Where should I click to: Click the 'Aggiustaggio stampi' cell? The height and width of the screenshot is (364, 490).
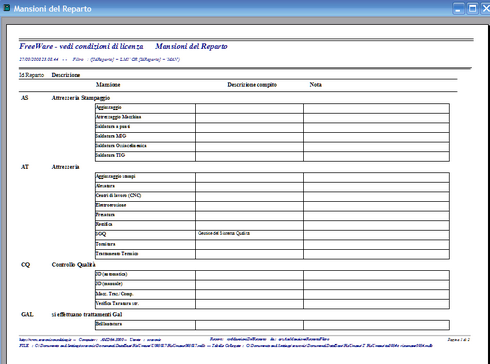[145, 176]
